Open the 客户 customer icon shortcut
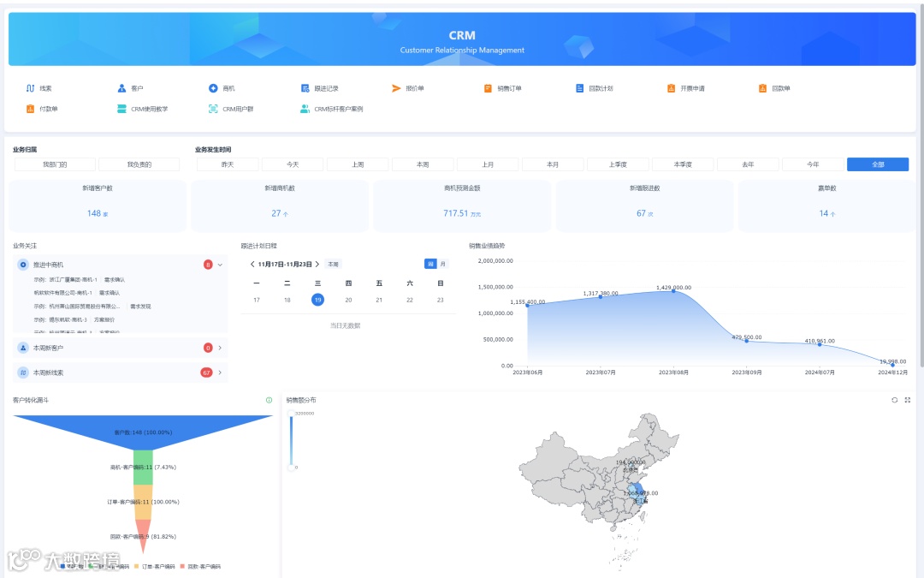Viewport: 924px width, 578px height. coord(121,88)
